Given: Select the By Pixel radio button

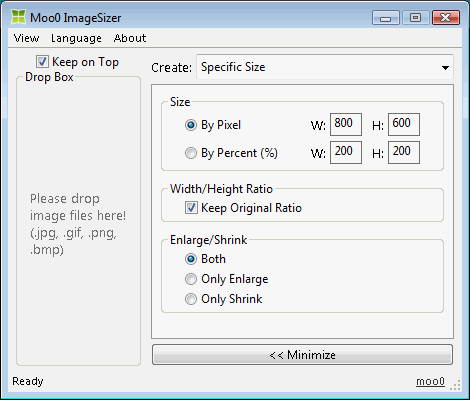Looking at the screenshot, I should (x=191, y=125).
